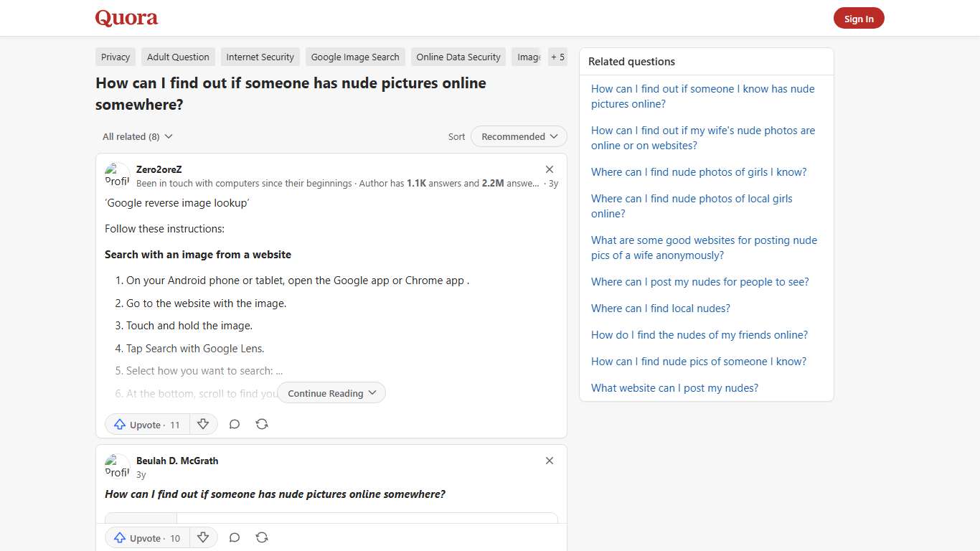Downvote the first answer
The image size is (980, 551).
(x=203, y=424)
